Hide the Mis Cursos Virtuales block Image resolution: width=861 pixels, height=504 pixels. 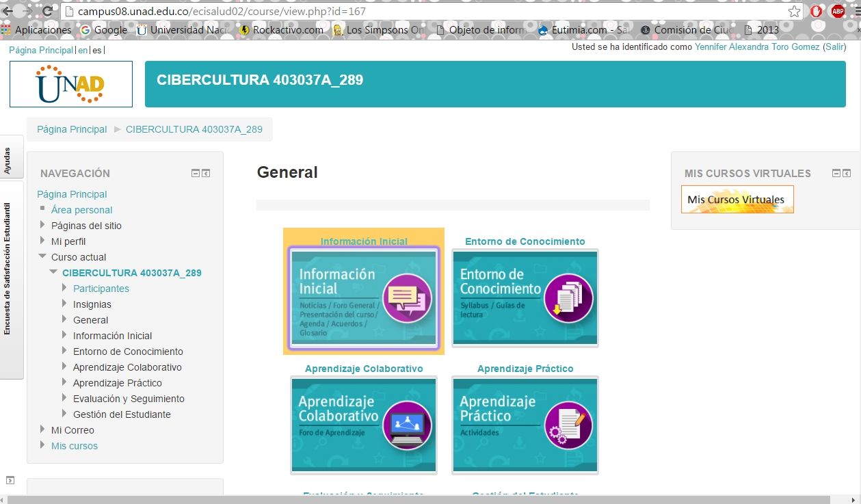click(x=836, y=174)
